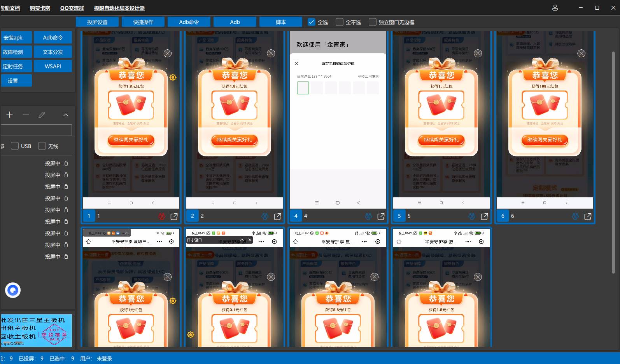This screenshot has width=620, height=364.
Task: Click the 投屏设置 button
Action: [97, 22]
